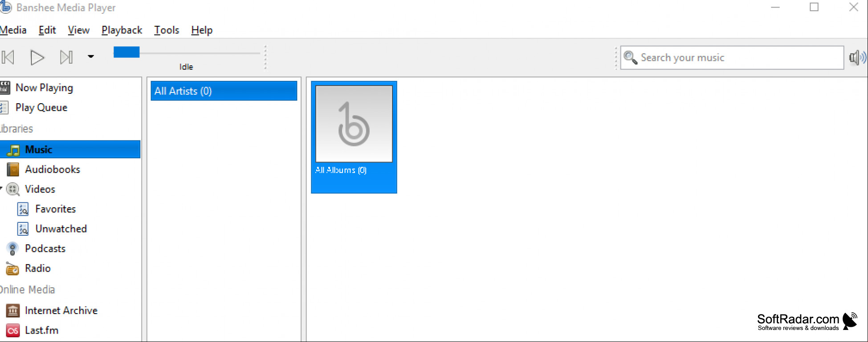Open the Playback menu
The width and height of the screenshot is (868, 342).
coord(122,30)
